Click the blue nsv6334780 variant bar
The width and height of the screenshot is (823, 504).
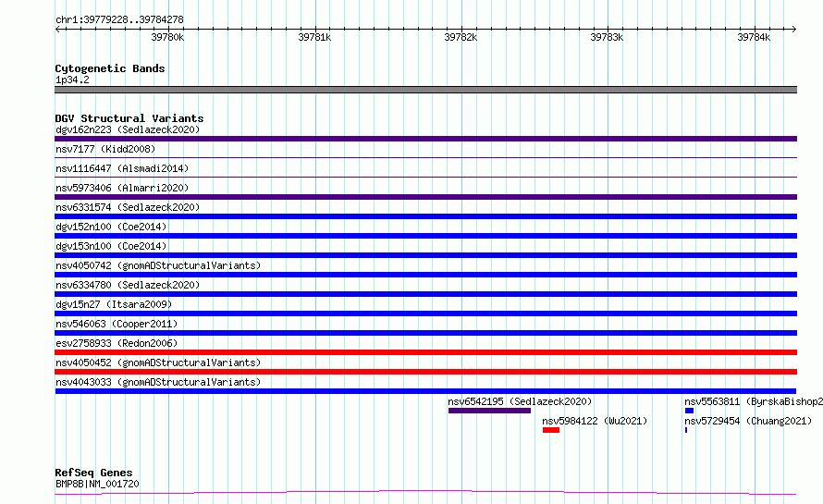click(x=425, y=294)
